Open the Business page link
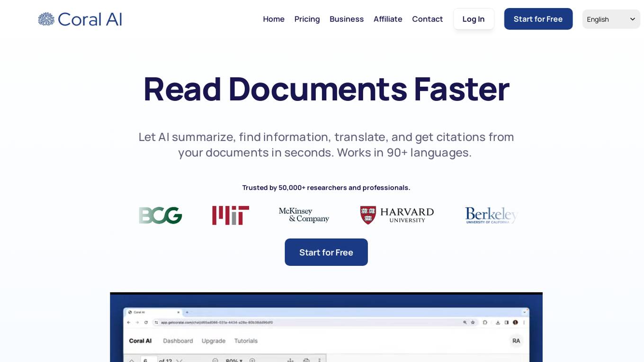The height and width of the screenshot is (362, 644). coord(347,19)
